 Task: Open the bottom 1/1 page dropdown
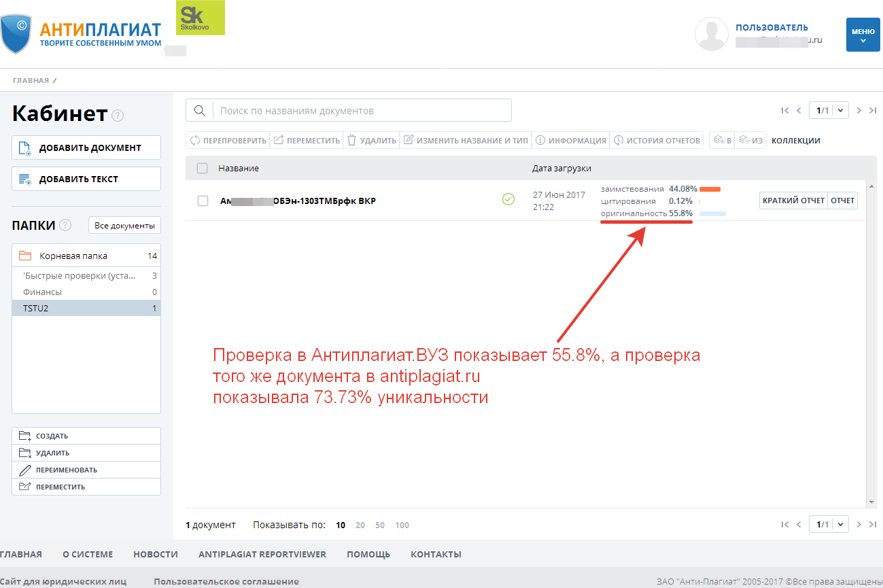pos(829,524)
